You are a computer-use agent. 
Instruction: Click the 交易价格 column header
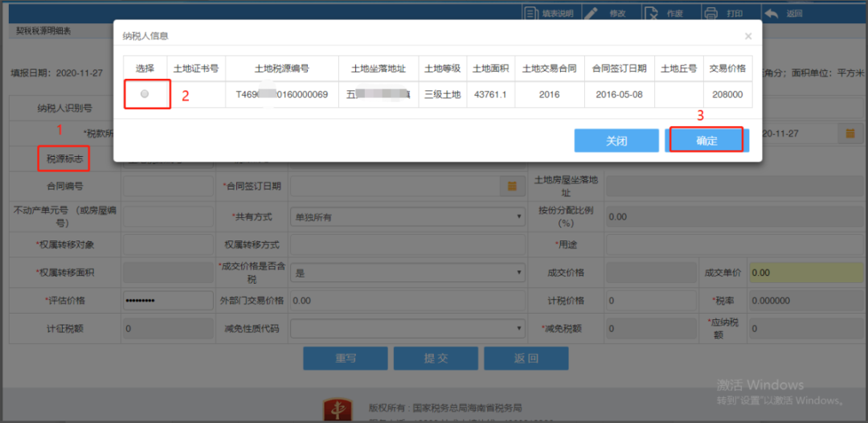(727, 68)
